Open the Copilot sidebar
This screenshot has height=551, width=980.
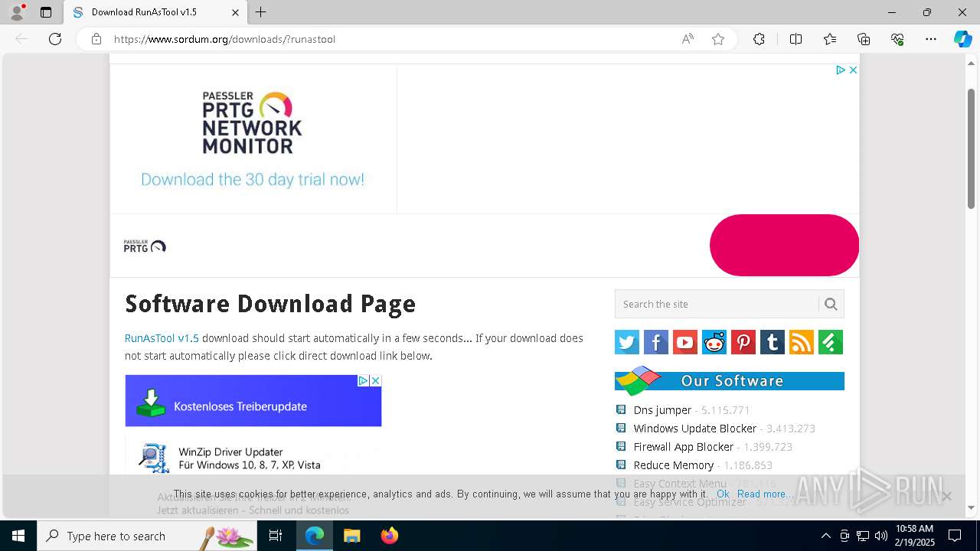[962, 39]
